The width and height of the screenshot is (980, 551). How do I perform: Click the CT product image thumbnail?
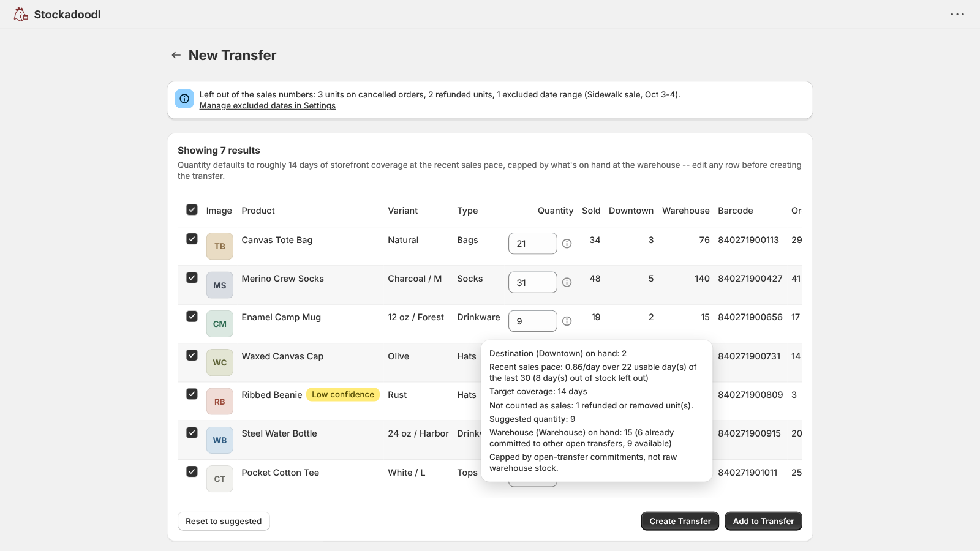pos(220,479)
